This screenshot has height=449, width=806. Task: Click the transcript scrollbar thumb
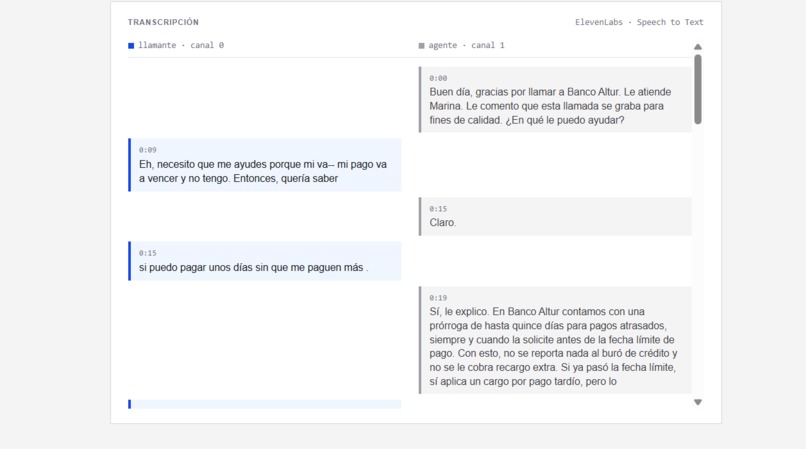698,89
